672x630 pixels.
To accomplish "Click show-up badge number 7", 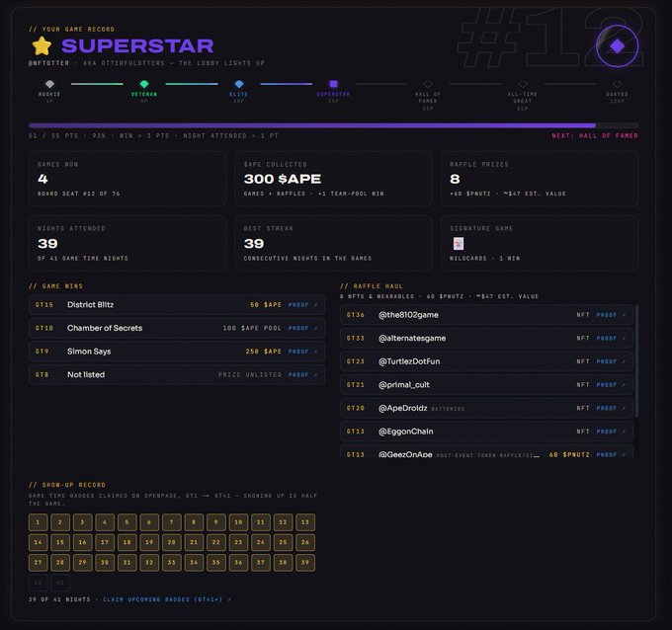I will click(x=171, y=522).
